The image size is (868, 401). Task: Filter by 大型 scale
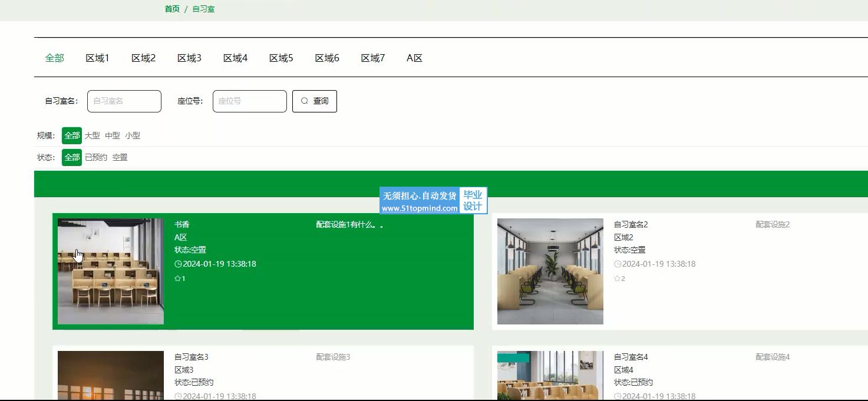pos(93,135)
